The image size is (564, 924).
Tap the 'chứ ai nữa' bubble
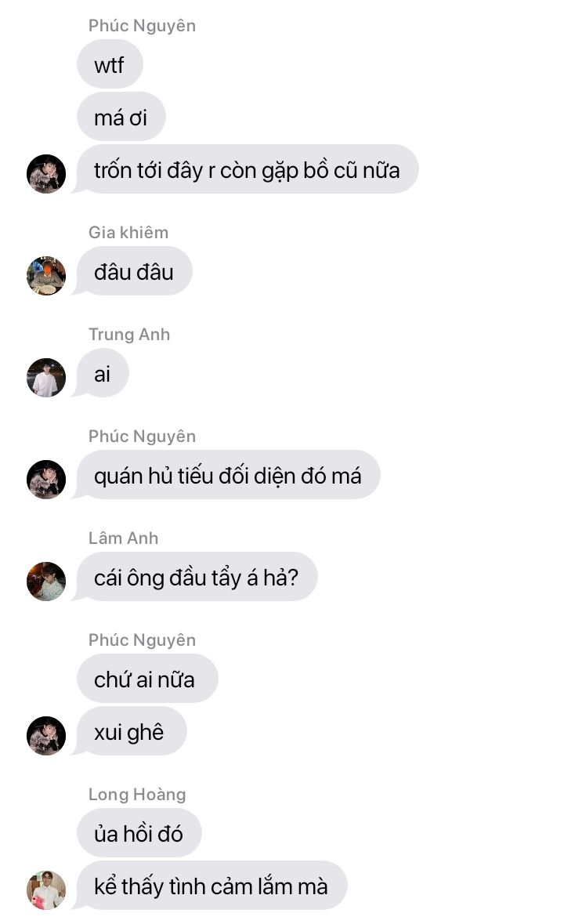147,679
